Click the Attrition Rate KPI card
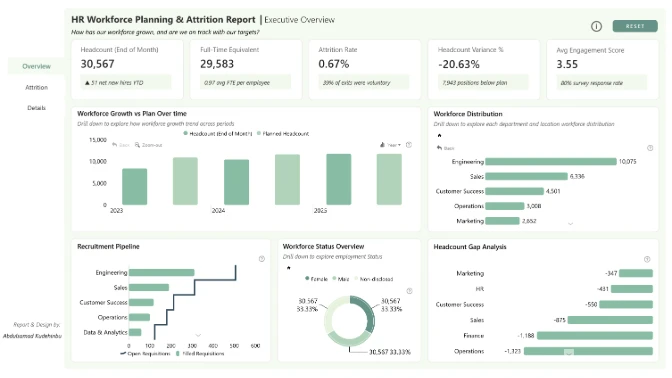Viewport: 672px width, 378px height. click(x=365, y=69)
